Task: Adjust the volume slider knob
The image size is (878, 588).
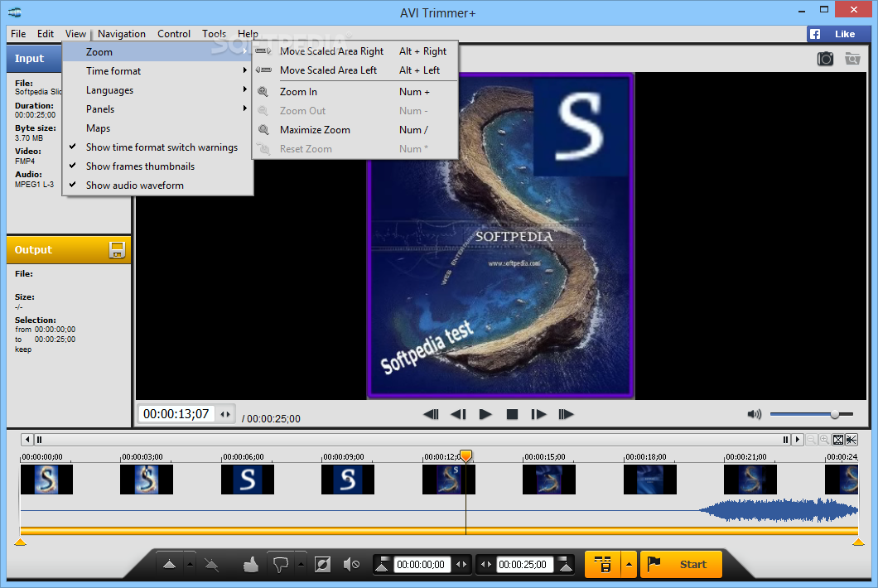Action: [834, 414]
